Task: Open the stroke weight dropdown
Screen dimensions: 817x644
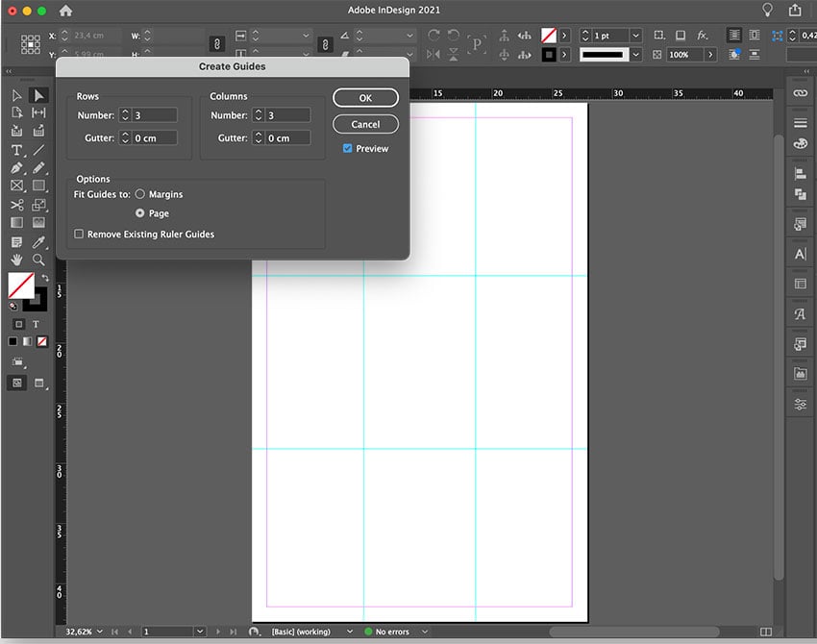Action: 634,35
